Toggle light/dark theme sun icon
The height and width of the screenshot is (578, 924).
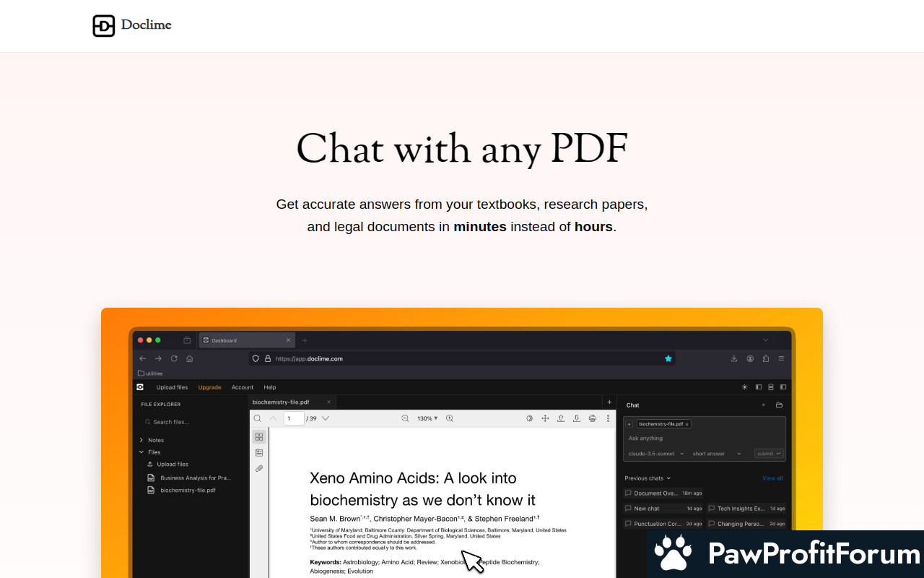pos(745,387)
